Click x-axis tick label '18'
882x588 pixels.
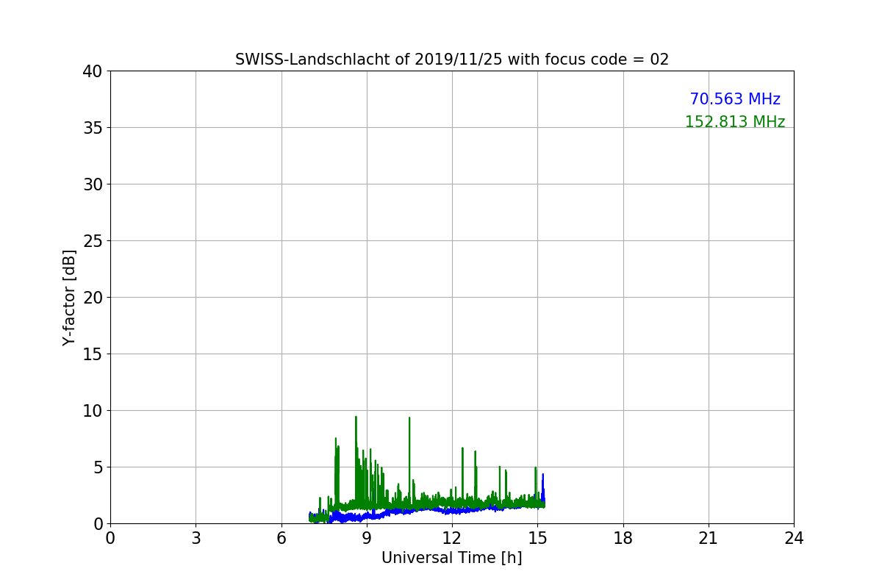(623, 538)
